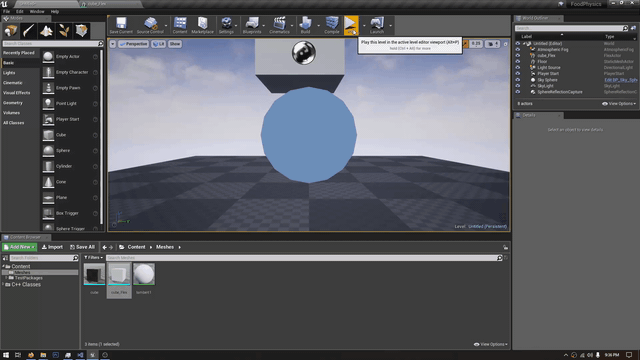Select the Foliage mode icon
Image resolution: width=640 pixels, height=360 pixels.
coord(64,31)
